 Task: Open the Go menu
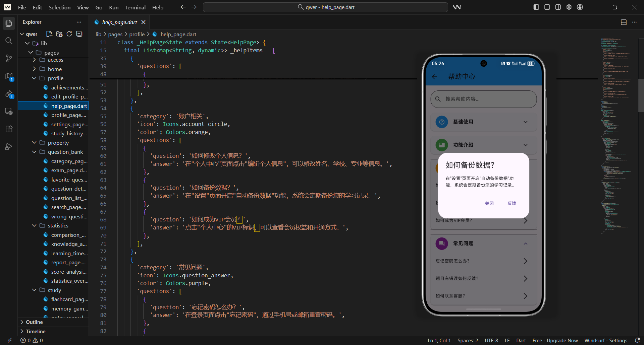(x=99, y=7)
